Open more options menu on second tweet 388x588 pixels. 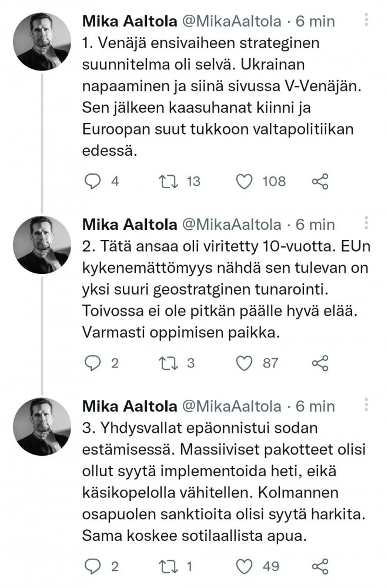click(x=366, y=223)
